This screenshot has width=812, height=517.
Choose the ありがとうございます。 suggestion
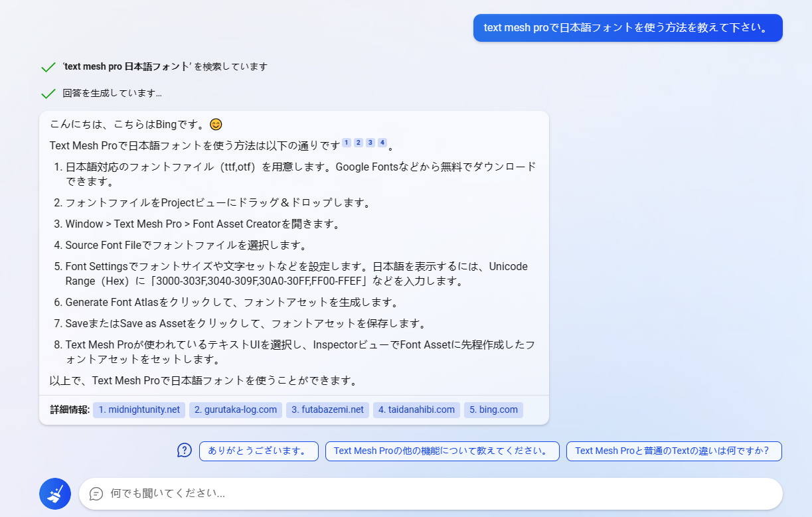tap(259, 451)
